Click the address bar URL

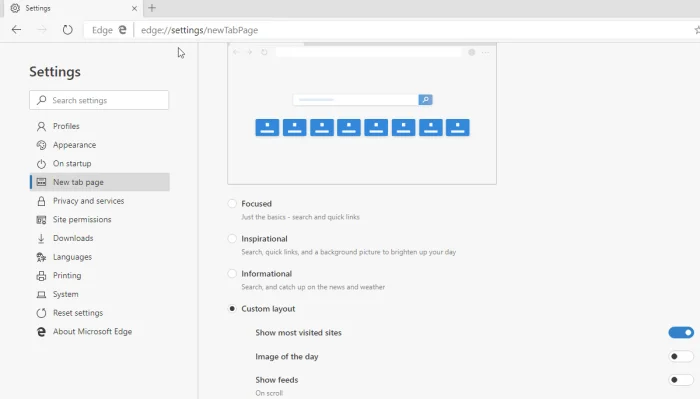(200, 30)
